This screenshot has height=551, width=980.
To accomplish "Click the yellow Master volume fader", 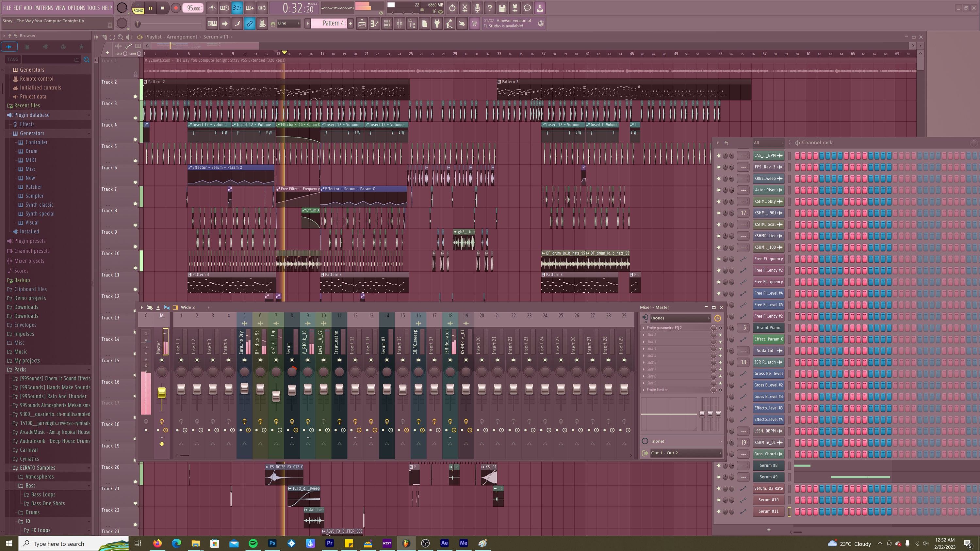I will tap(161, 393).
